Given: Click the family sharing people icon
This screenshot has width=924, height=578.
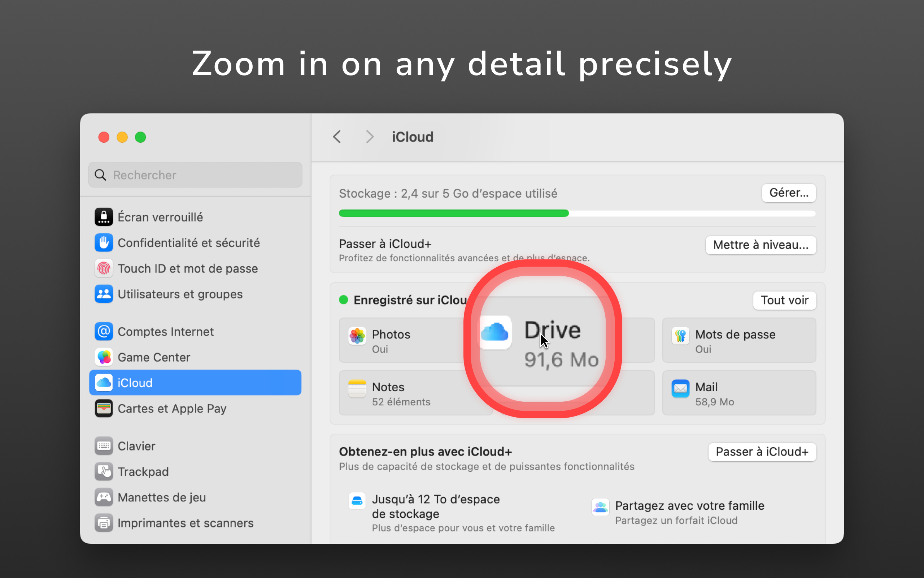Looking at the screenshot, I should click(x=600, y=507).
